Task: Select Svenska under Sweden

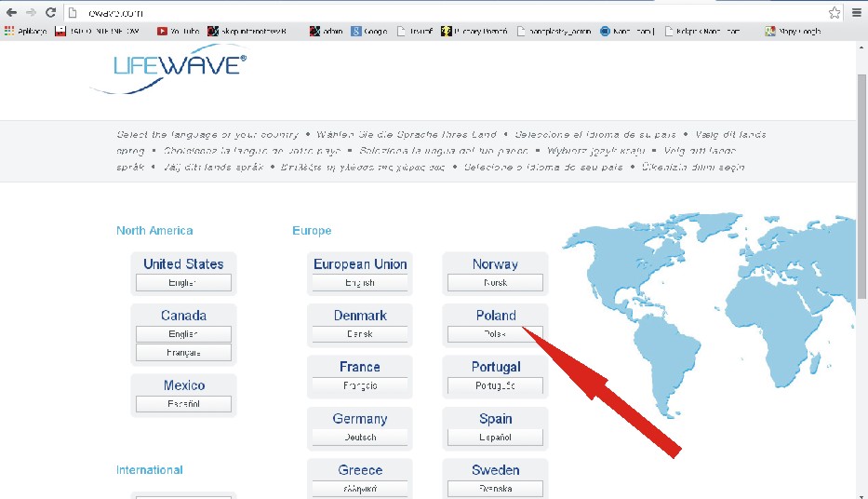Action: click(x=495, y=489)
